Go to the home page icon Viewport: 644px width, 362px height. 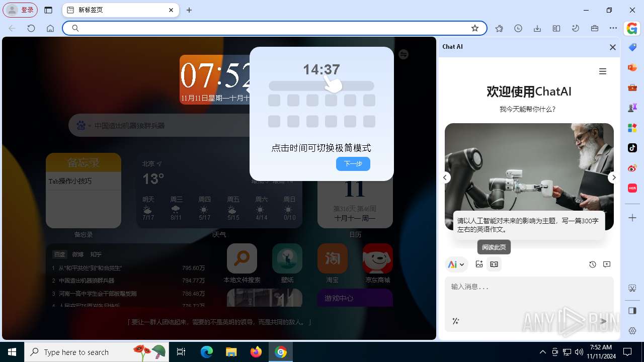pos(50,29)
